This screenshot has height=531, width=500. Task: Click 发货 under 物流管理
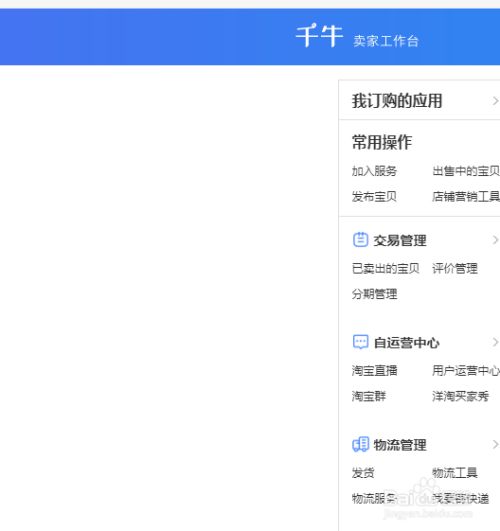pyautogui.click(x=363, y=473)
